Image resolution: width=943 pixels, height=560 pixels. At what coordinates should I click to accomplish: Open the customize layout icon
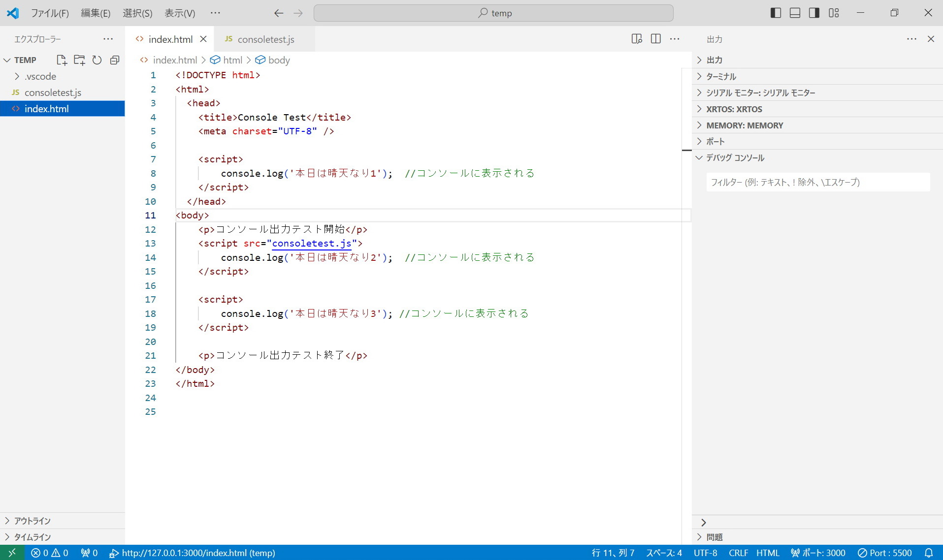click(834, 13)
